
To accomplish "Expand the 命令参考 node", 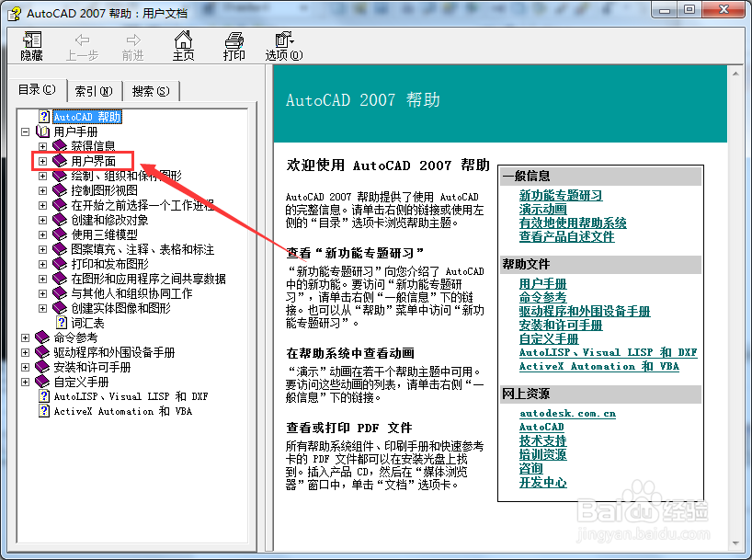I will pyautogui.click(x=26, y=337).
